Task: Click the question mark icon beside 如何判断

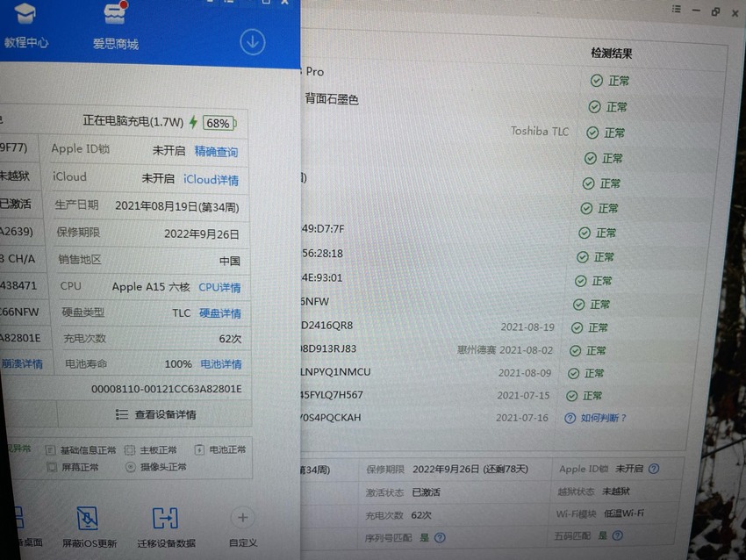Action: pyautogui.click(x=570, y=418)
